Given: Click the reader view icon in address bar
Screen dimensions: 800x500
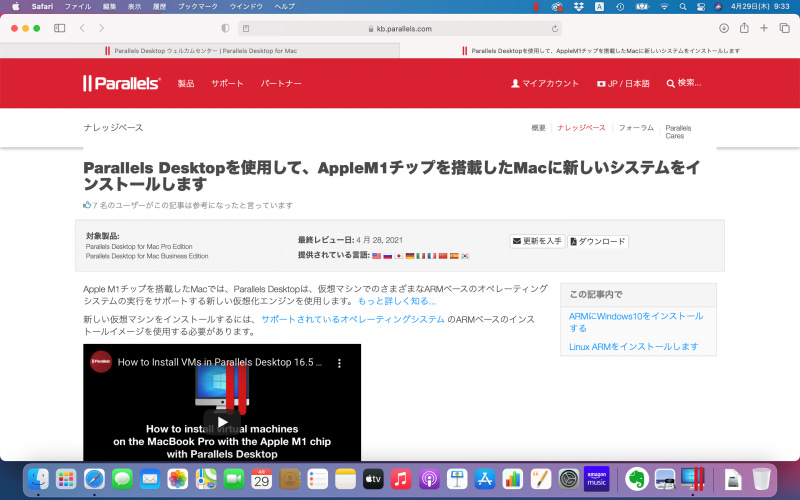Looking at the screenshot, I should (246, 29).
